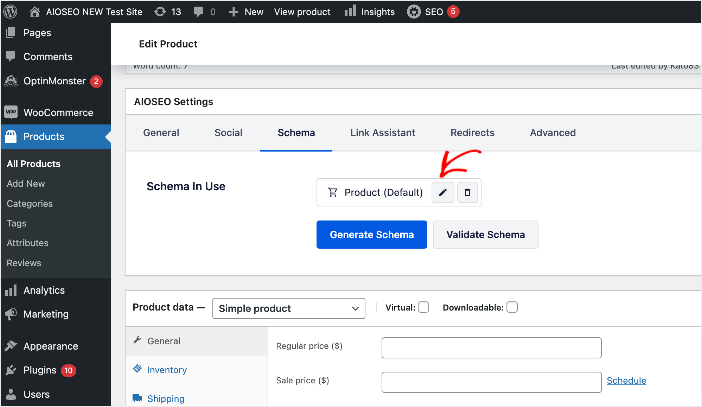
Task: Click Add New product submenu item
Action: pos(26,184)
